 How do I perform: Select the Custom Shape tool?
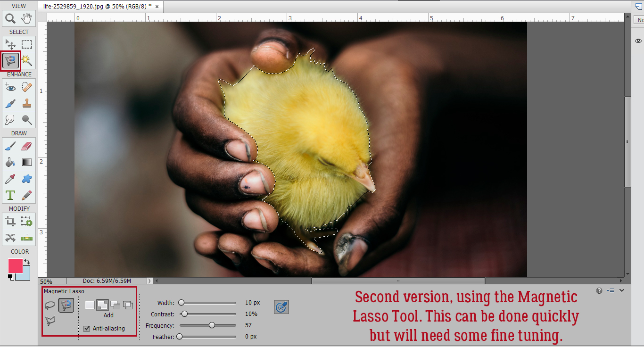27,179
